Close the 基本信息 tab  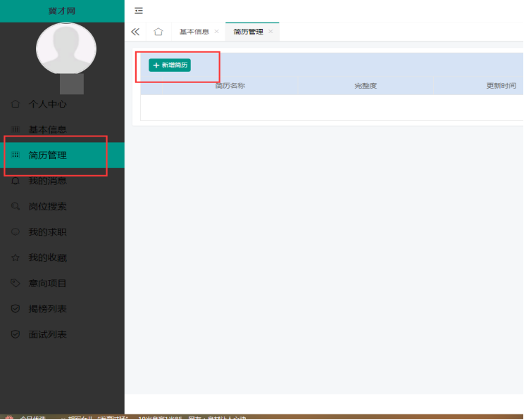(x=216, y=32)
